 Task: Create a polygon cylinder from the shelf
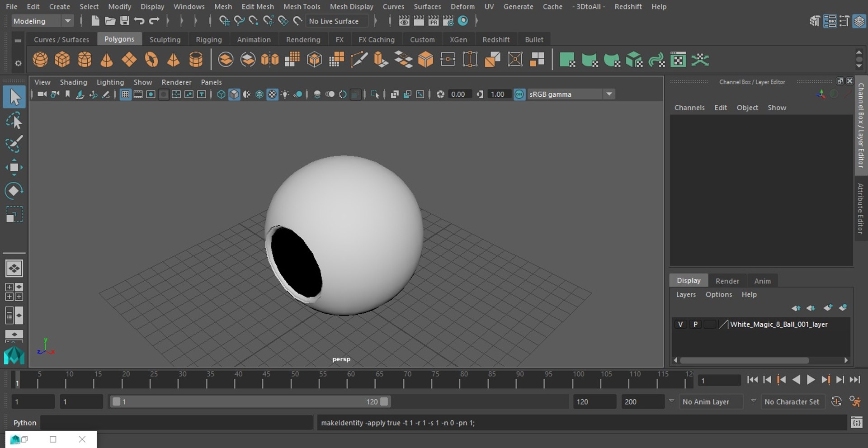click(x=85, y=59)
